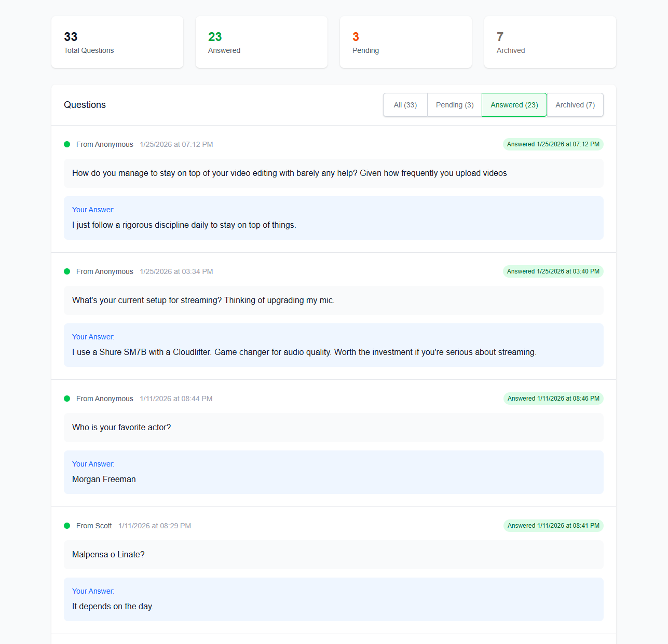Click the Answered stats card showing 23
Screen dimensions: 668x644
coord(261,42)
